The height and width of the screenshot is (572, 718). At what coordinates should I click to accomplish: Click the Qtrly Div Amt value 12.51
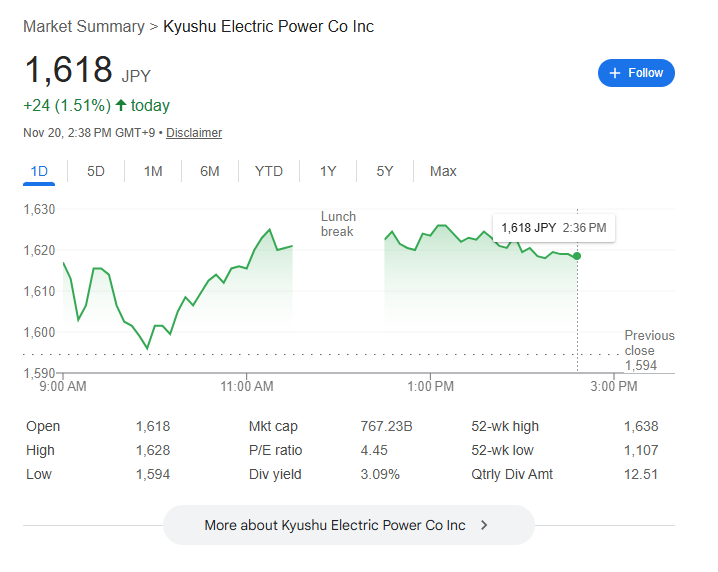(x=641, y=474)
